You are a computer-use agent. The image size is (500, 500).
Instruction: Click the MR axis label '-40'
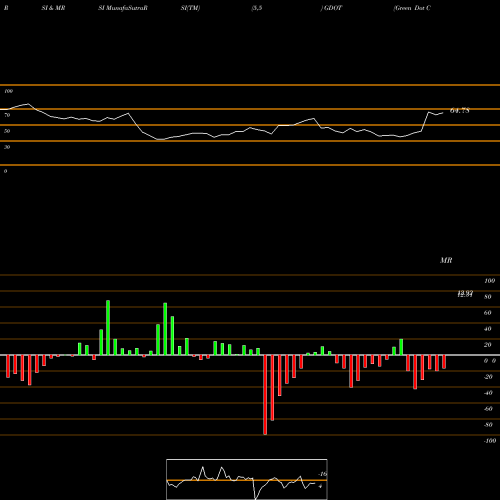pos(488,393)
